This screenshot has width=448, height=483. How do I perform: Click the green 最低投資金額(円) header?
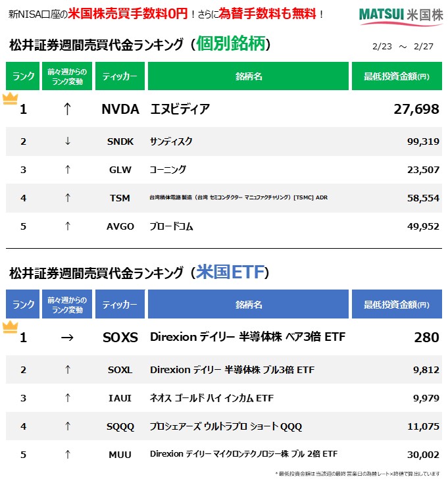coord(397,76)
